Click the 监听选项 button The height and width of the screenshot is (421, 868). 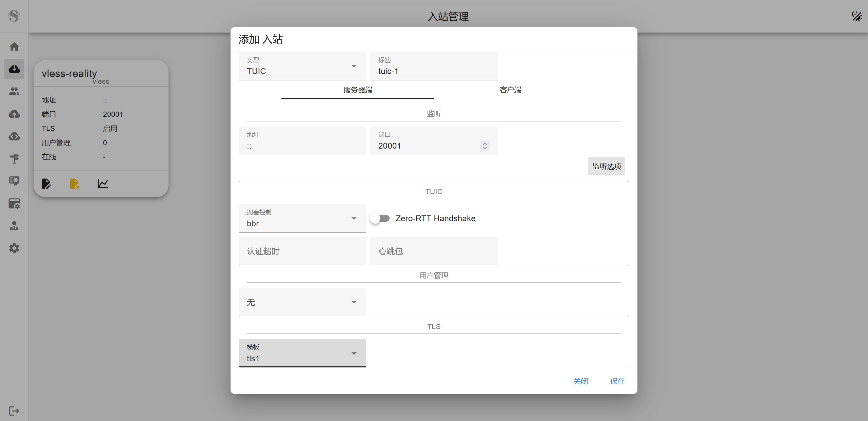(x=606, y=166)
